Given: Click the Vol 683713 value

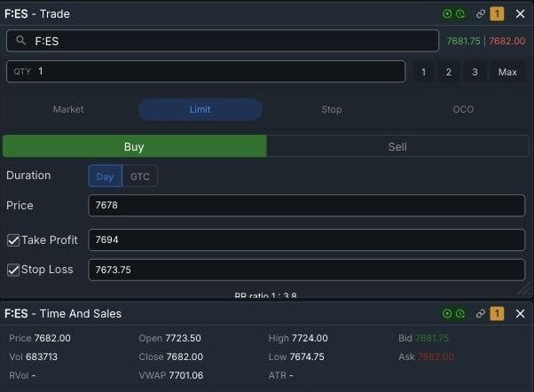Looking at the screenshot, I should point(42,357).
